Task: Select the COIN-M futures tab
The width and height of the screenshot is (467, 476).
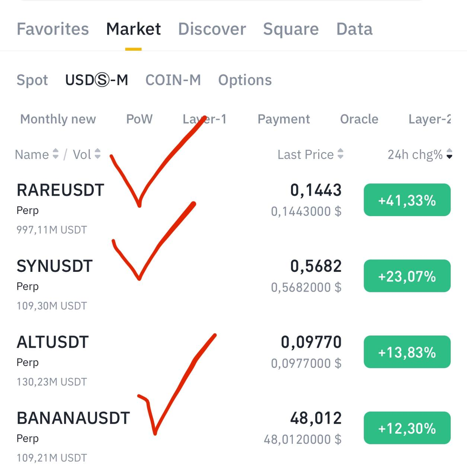Action: pos(173,80)
